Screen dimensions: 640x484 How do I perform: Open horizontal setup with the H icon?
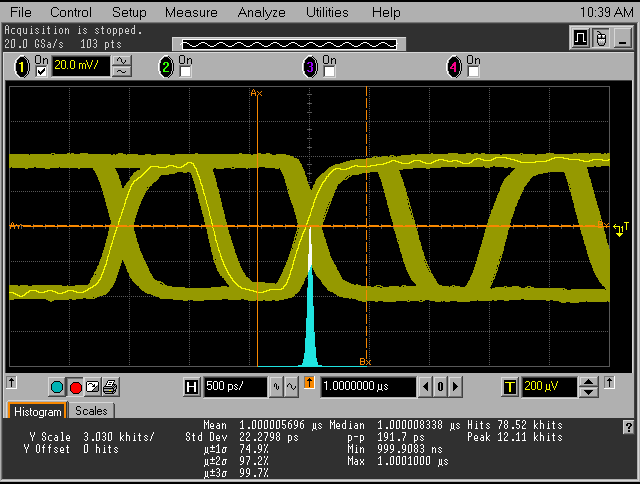[x=192, y=387]
